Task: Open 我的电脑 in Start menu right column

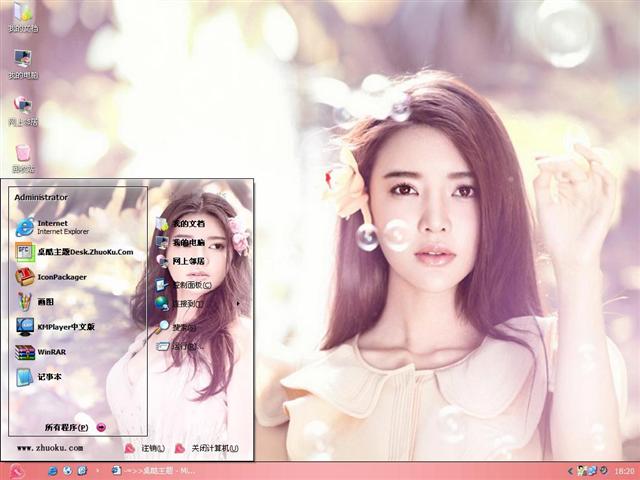Action: 180,242
